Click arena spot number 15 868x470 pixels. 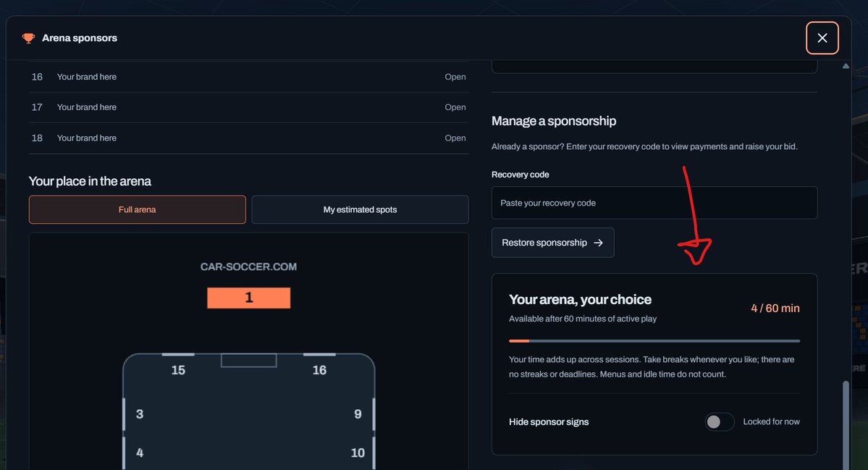(178, 370)
